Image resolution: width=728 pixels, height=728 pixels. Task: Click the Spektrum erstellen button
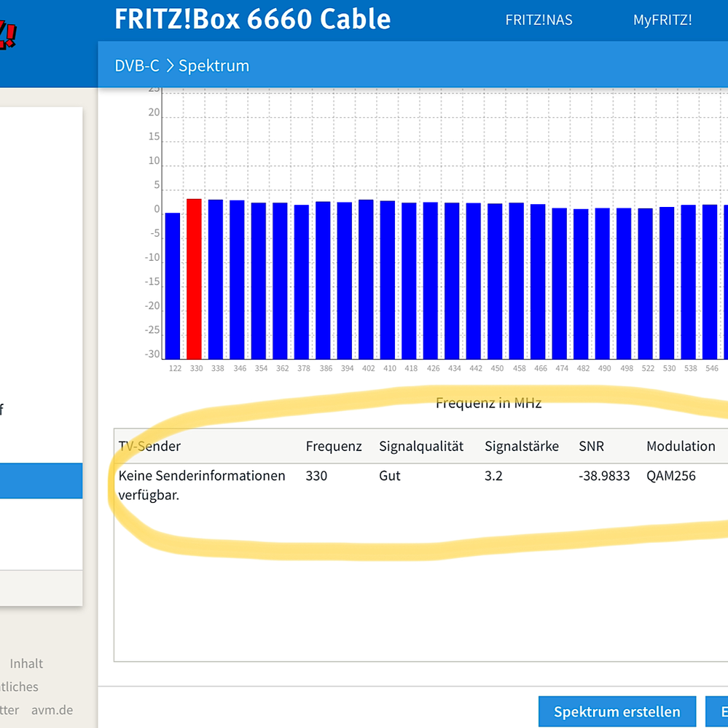617,711
